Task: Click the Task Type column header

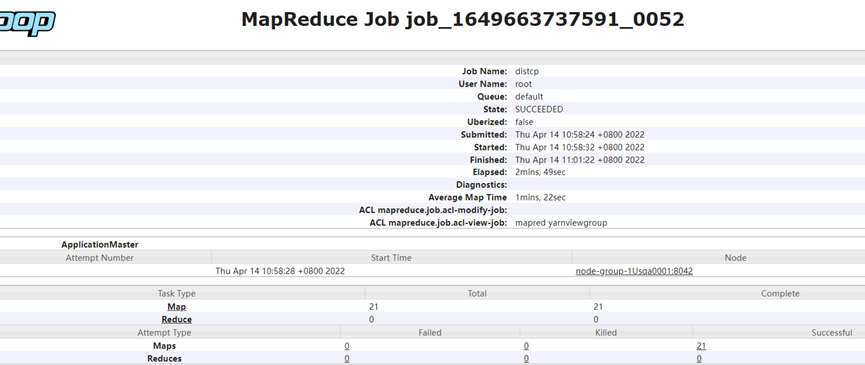Action: pyautogui.click(x=177, y=294)
